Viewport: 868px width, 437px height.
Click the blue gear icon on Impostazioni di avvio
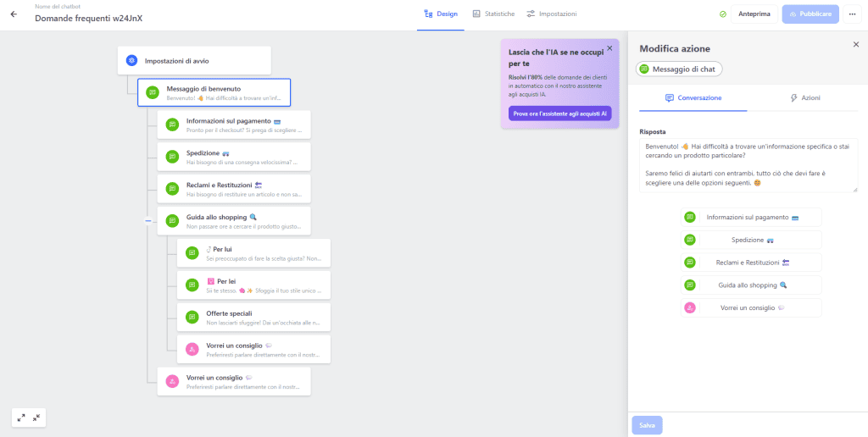pos(131,61)
